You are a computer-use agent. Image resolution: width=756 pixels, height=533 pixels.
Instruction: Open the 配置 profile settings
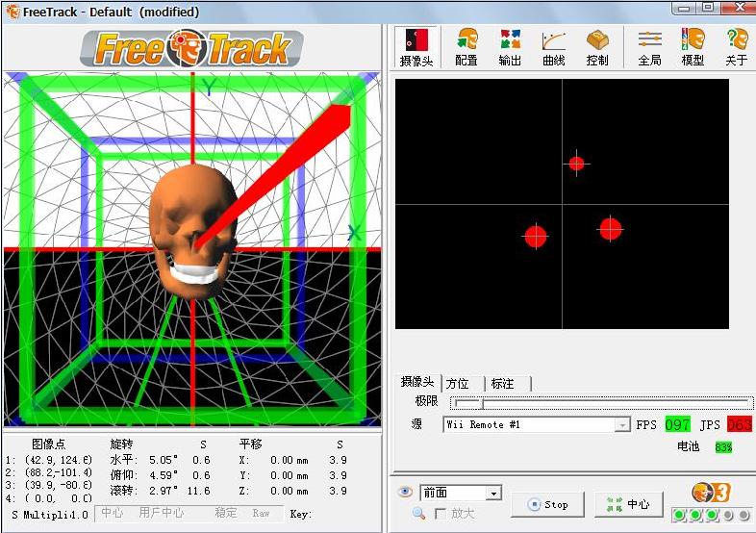click(466, 47)
